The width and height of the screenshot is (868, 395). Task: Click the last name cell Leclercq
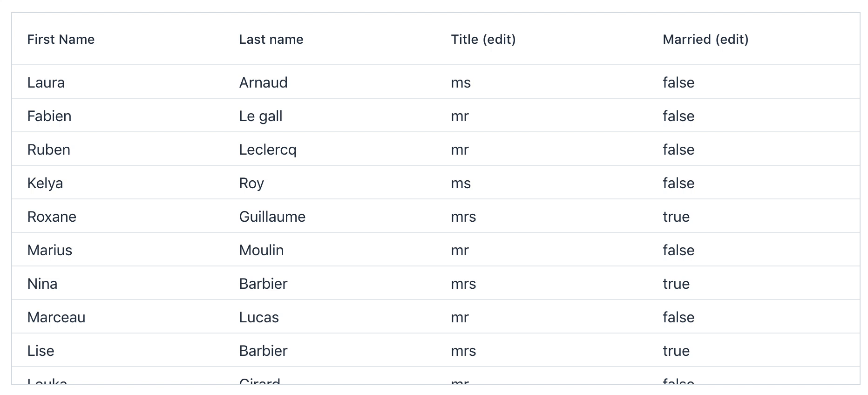[267, 150]
